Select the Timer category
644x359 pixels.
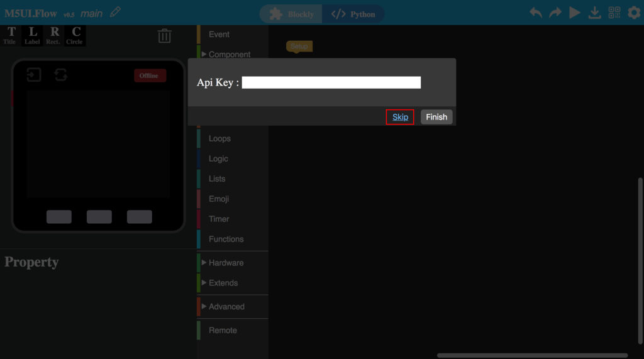tap(233, 219)
